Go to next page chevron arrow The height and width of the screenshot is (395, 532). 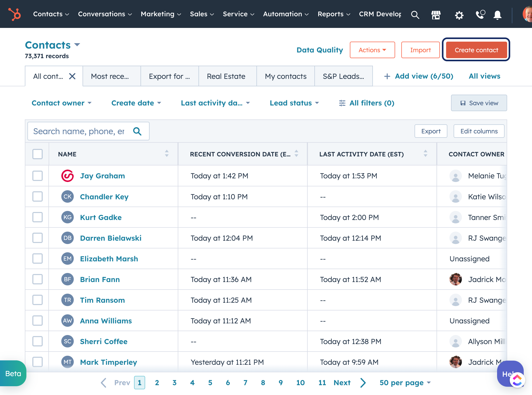pos(363,383)
